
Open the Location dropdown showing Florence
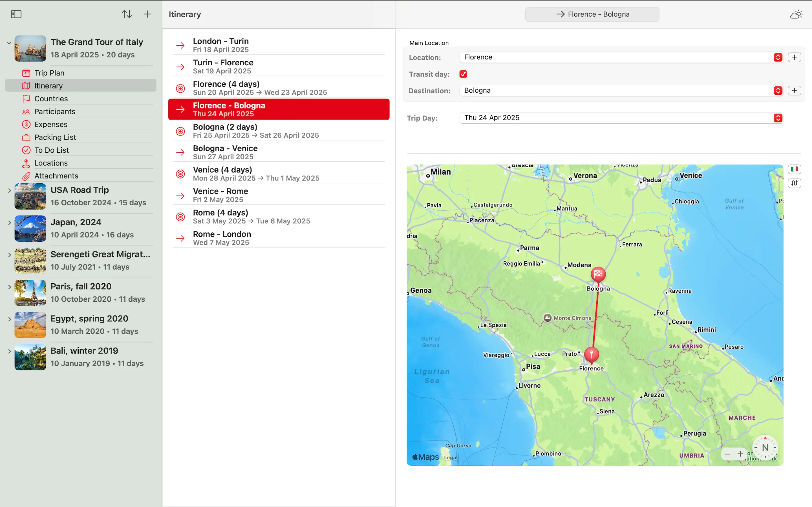click(778, 57)
